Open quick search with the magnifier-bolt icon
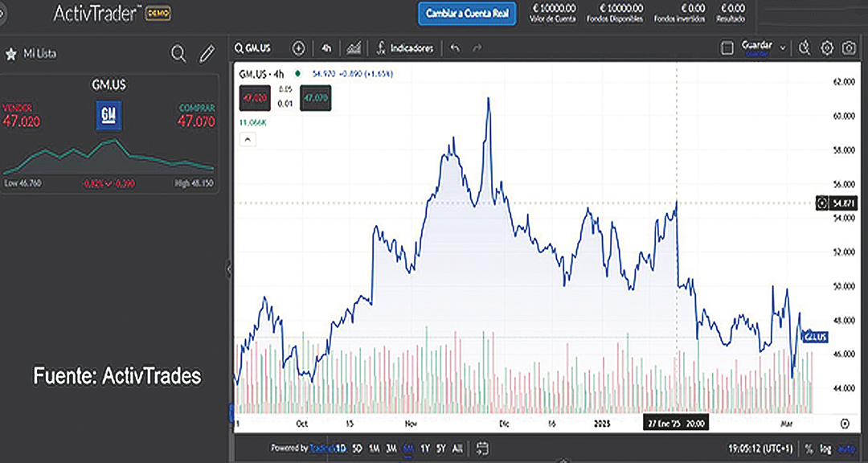Screen dimensions: 868x463 click(x=805, y=48)
